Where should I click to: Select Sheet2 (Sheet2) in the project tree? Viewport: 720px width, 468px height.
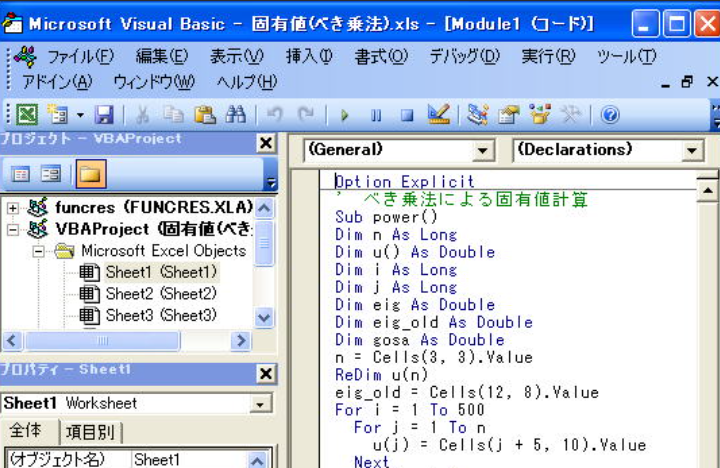point(161,294)
